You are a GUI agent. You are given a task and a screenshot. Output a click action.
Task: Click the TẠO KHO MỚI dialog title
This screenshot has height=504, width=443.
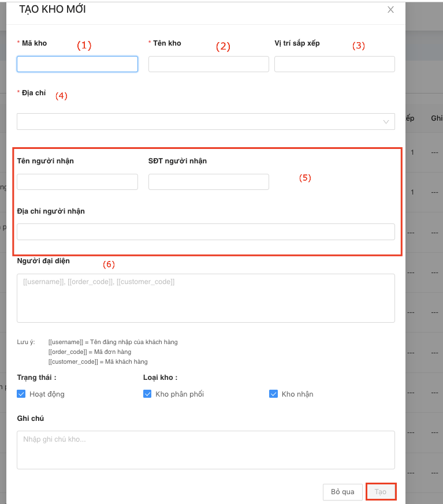[53, 10]
